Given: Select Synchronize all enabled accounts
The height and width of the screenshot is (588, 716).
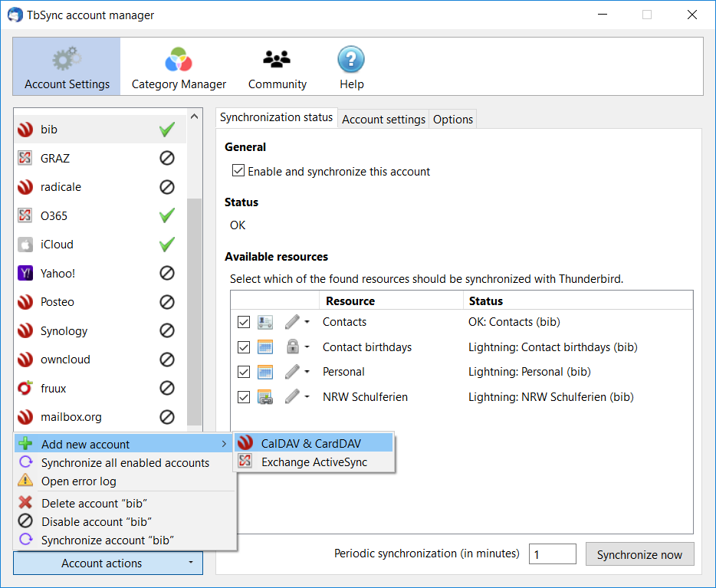Looking at the screenshot, I should (124, 462).
